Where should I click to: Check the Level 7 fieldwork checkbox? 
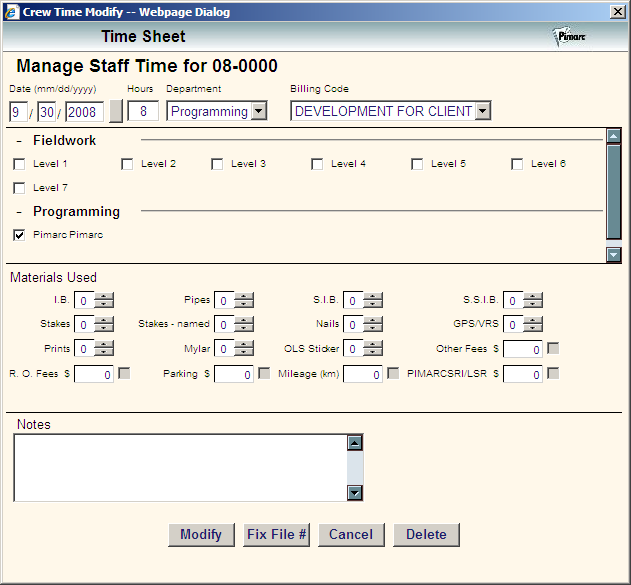(19, 188)
